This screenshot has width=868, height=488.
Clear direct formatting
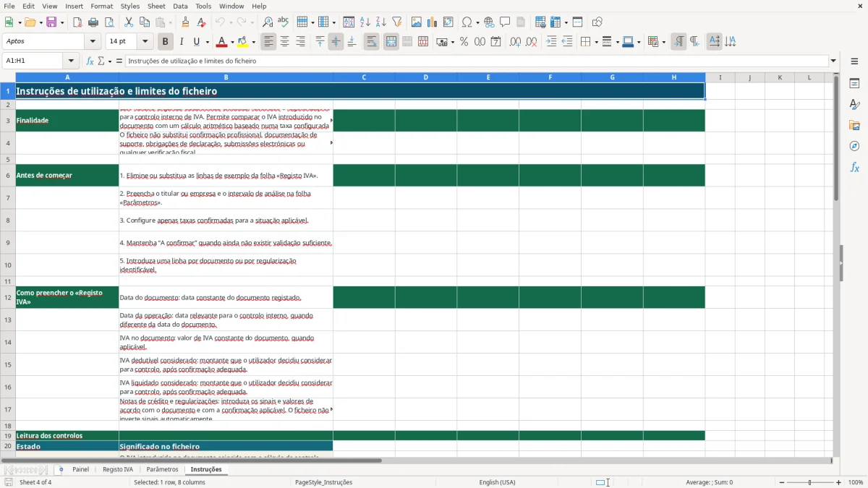pos(201,22)
